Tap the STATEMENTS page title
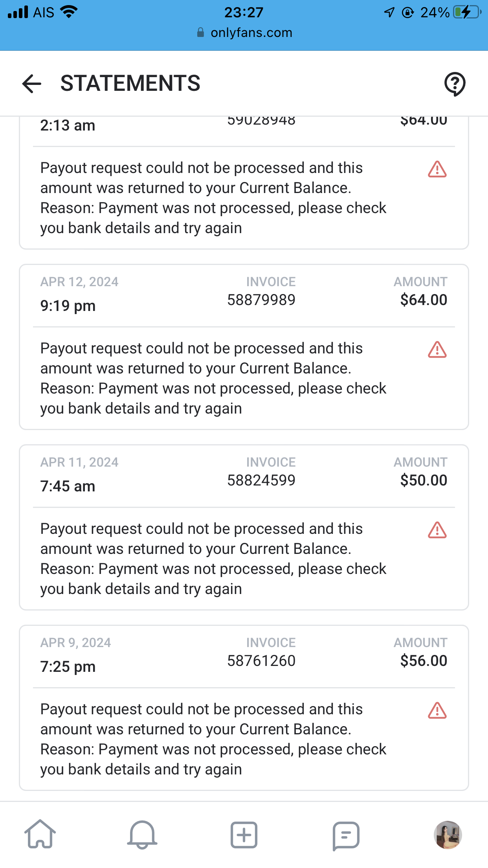The height and width of the screenshot is (868, 488). pos(130,83)
